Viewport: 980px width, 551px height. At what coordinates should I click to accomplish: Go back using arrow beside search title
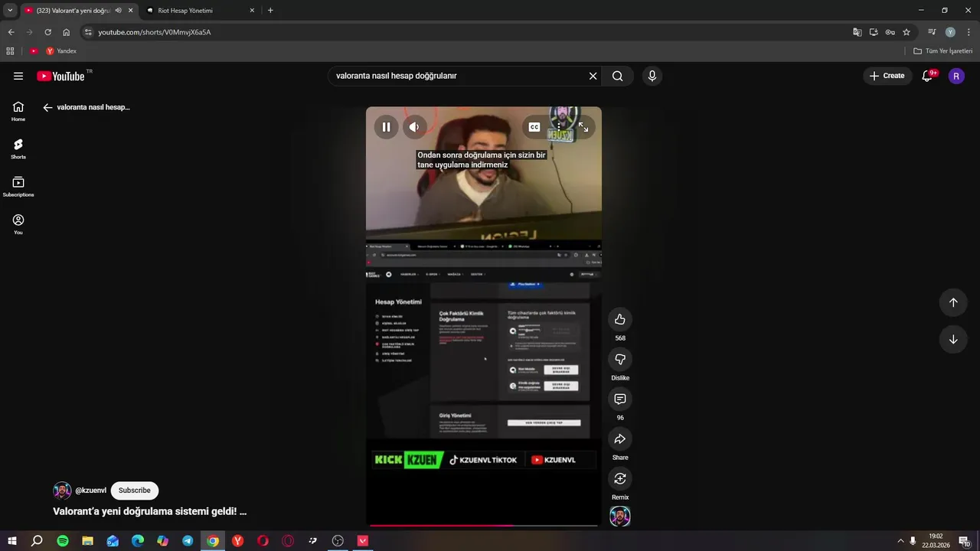tap(47, 107)
